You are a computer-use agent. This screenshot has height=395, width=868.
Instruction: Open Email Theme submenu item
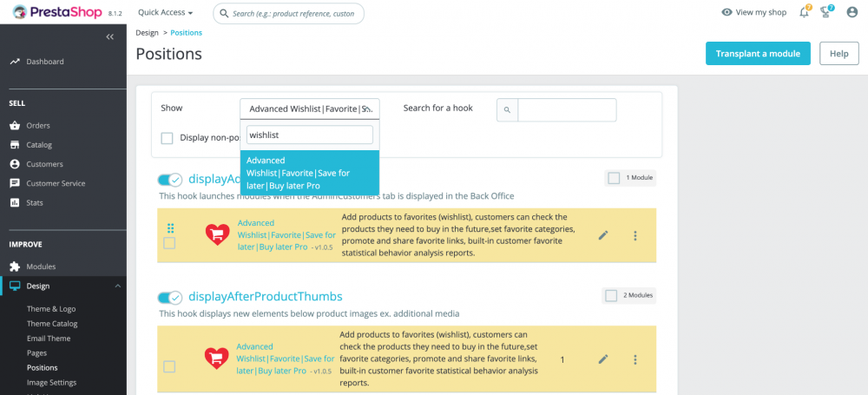[49, 339]
